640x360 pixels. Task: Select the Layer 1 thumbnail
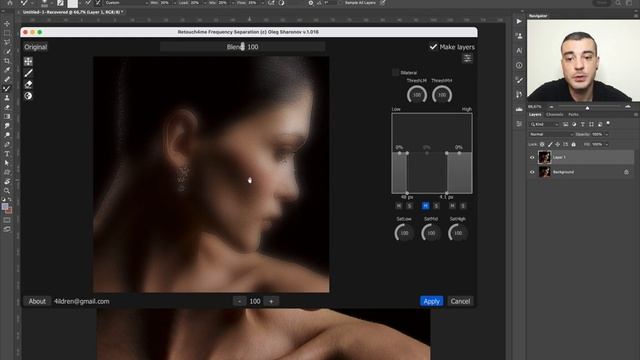544,158
